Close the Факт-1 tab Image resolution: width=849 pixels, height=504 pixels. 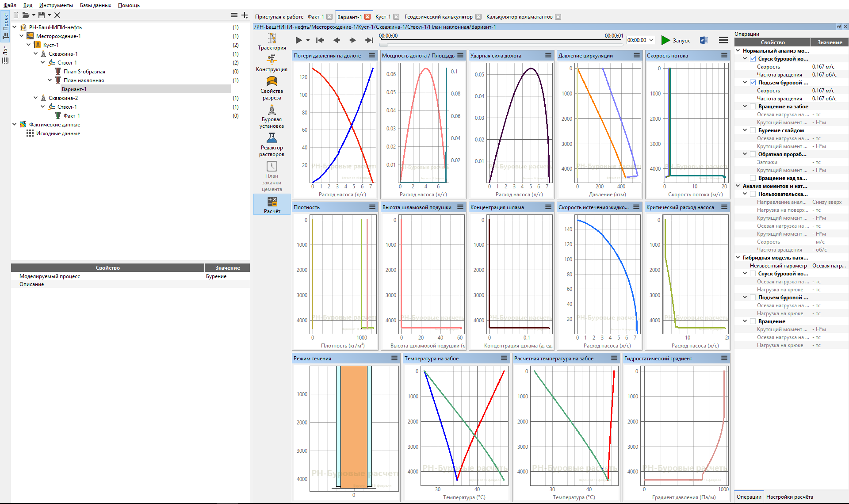pos(329,17)
